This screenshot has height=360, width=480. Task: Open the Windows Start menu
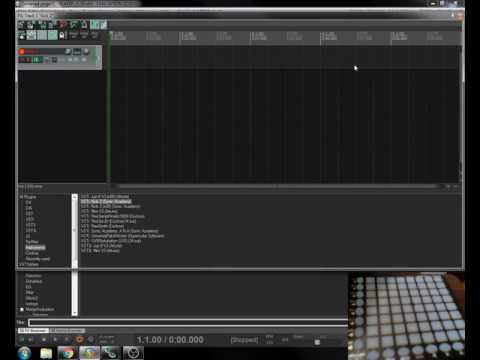click(x=24, y=353)
